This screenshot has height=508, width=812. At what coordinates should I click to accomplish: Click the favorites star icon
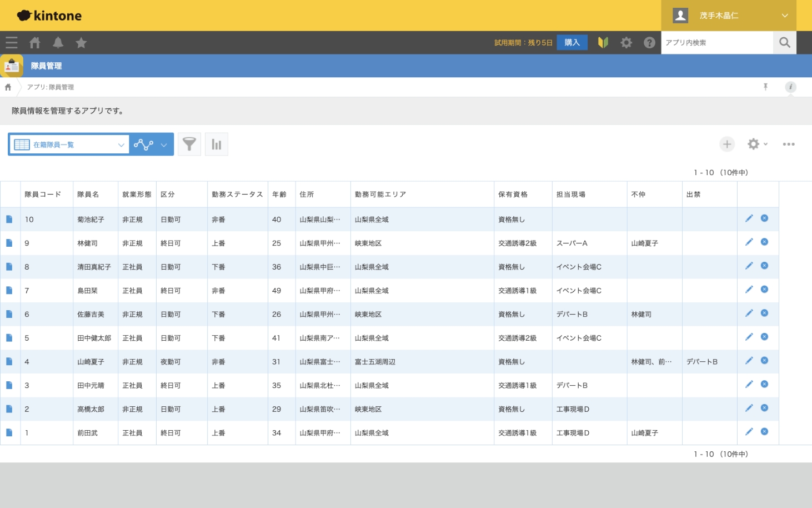point(81,43)
